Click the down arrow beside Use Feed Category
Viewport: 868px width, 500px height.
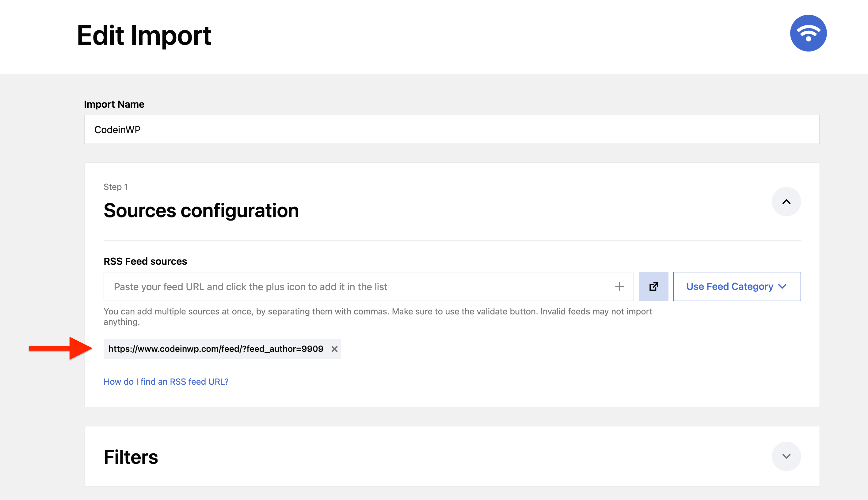782,287
